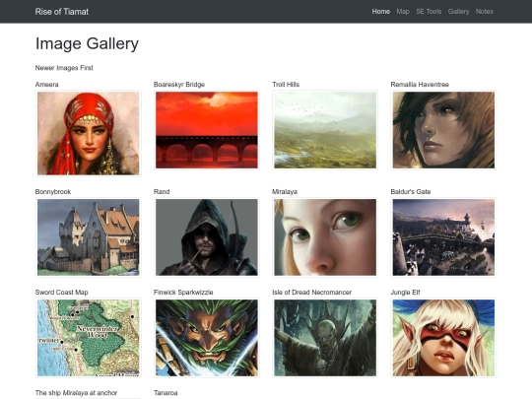The height and width of the screenshot is (399, 532).
Task: Click the 'Jungle Elf' caption text
Action: (406, 293)
